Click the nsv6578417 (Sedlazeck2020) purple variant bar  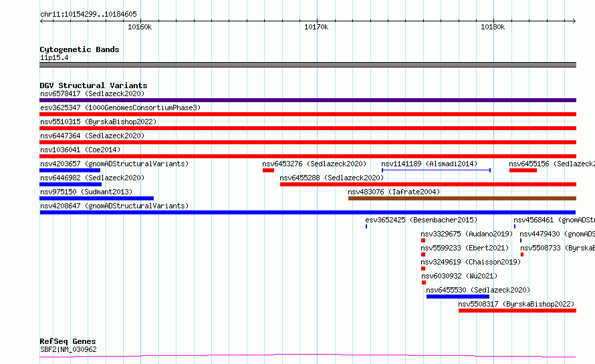click(x=308, y=100)
